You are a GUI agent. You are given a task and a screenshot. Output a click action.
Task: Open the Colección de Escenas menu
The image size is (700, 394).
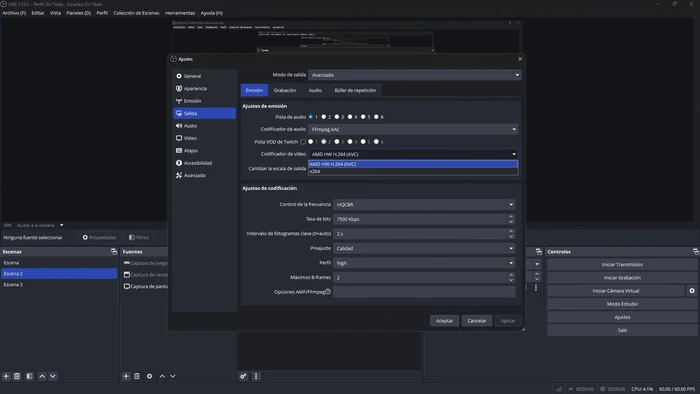coord(136,13)
